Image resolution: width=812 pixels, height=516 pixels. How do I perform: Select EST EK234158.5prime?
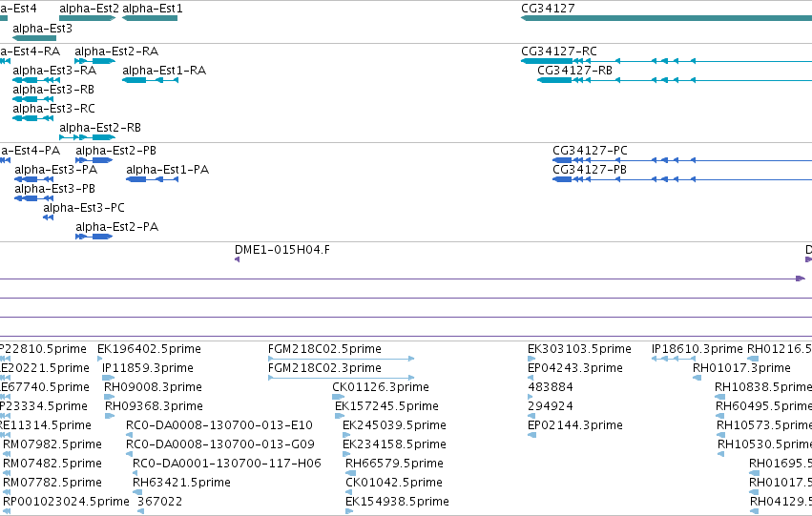tap(346, 454)
